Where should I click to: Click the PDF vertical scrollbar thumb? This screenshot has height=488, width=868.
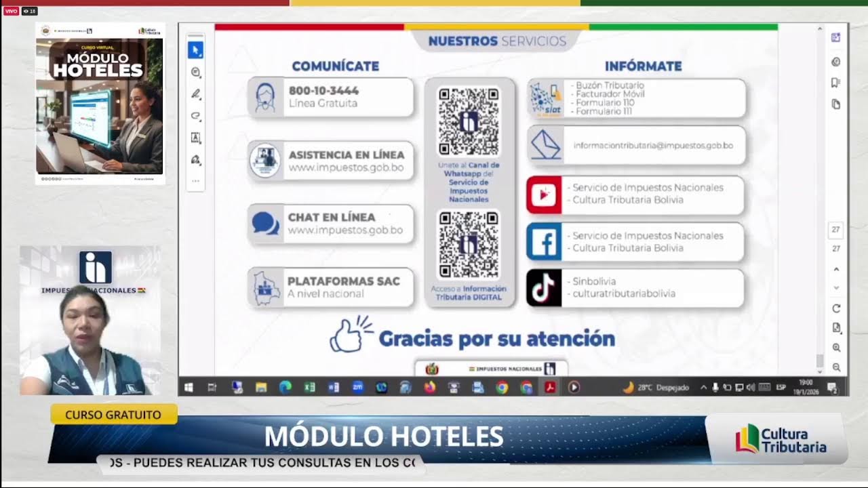(x=819, y=361)
